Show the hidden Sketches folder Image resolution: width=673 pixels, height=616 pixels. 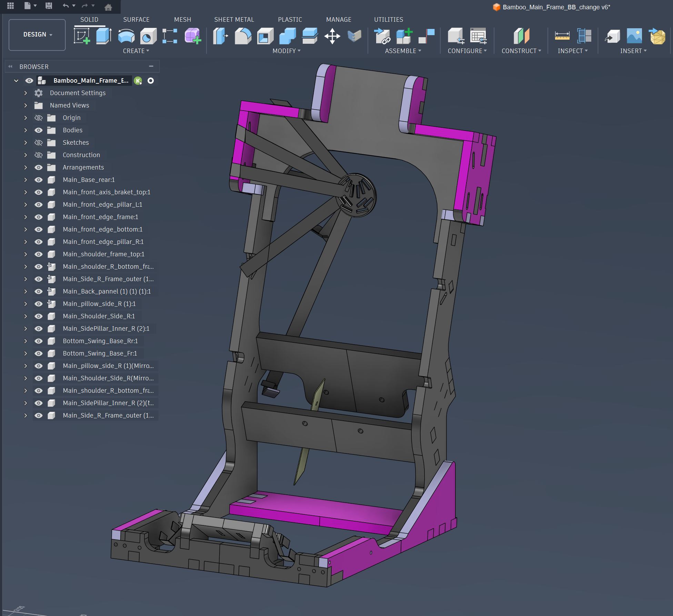39,143
